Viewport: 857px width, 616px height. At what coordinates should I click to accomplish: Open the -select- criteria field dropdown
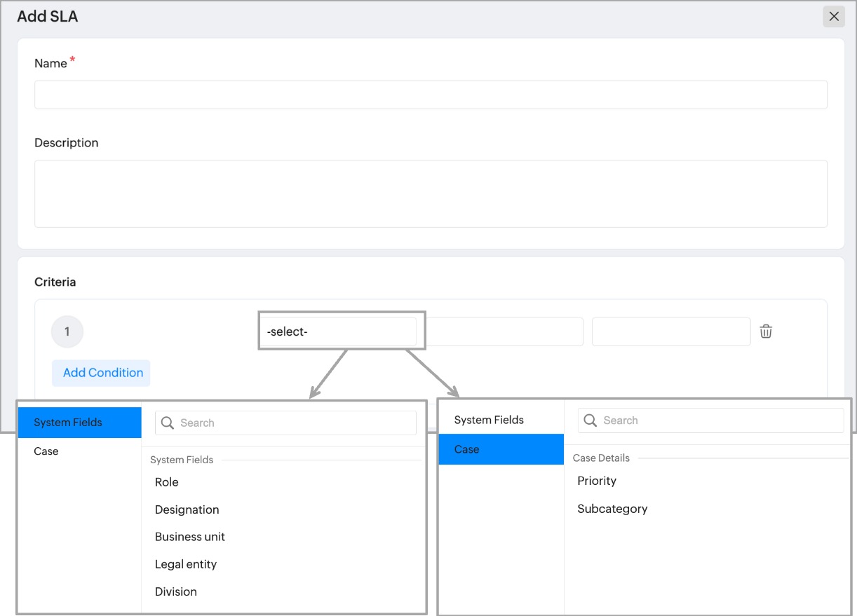[341, 331]
